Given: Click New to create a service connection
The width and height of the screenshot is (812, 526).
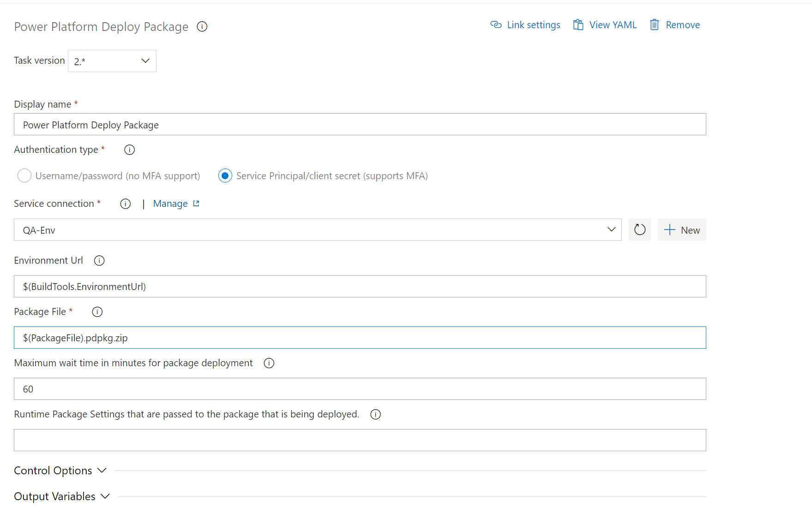Looking at the screenshot, I should (x=682, y=230).
